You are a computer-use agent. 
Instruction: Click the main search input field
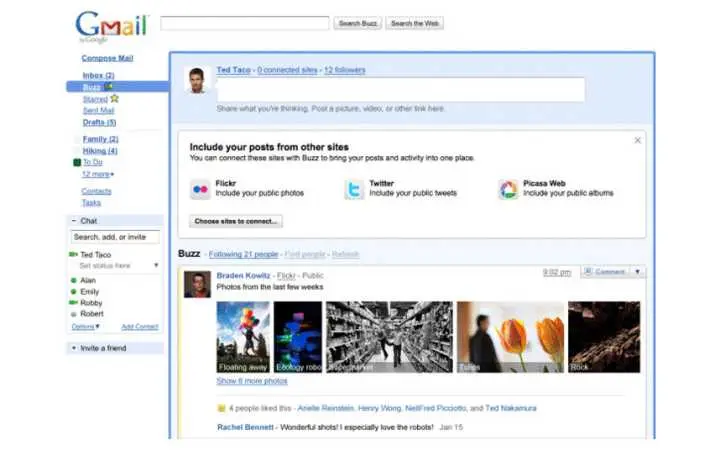245,23
